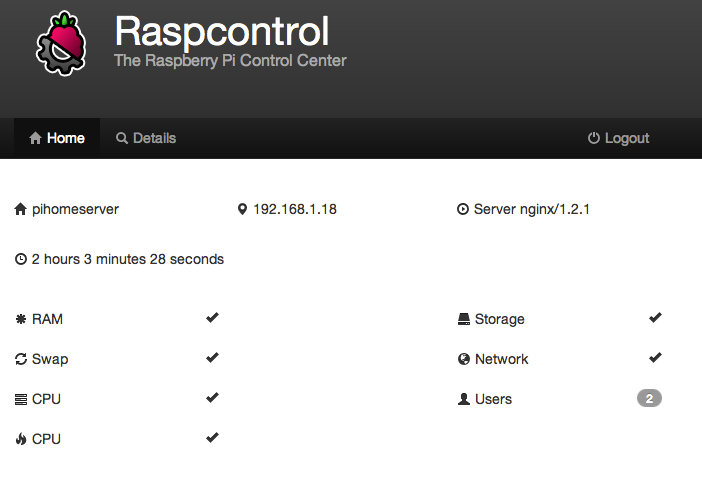Click the house icon beside pihomeserver
Screen dimensions: 702x489
click(x=21, y=209)
